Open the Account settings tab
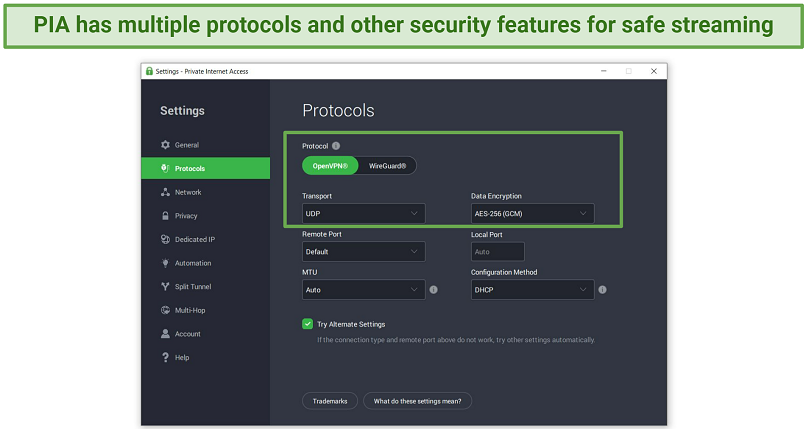Viewport: 806px width, 429px height. coord(206,334)
